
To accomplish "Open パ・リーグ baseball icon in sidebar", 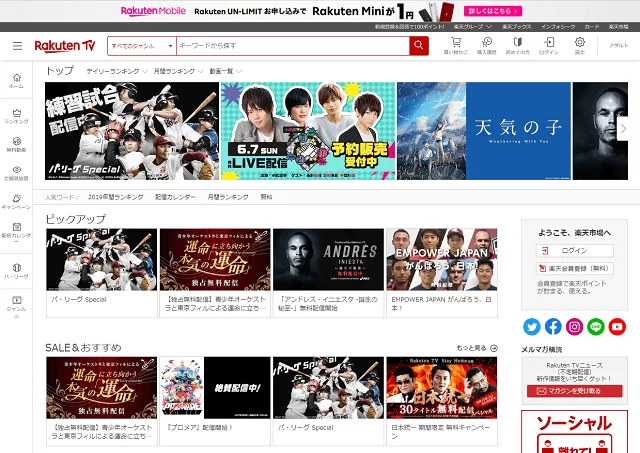I will pos(16,271).
